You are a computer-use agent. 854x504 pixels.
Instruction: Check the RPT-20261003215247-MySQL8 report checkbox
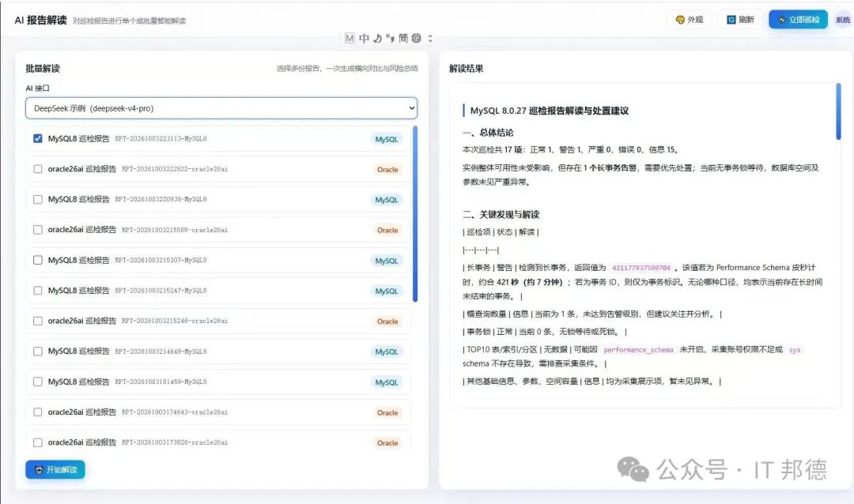[38, 291]
